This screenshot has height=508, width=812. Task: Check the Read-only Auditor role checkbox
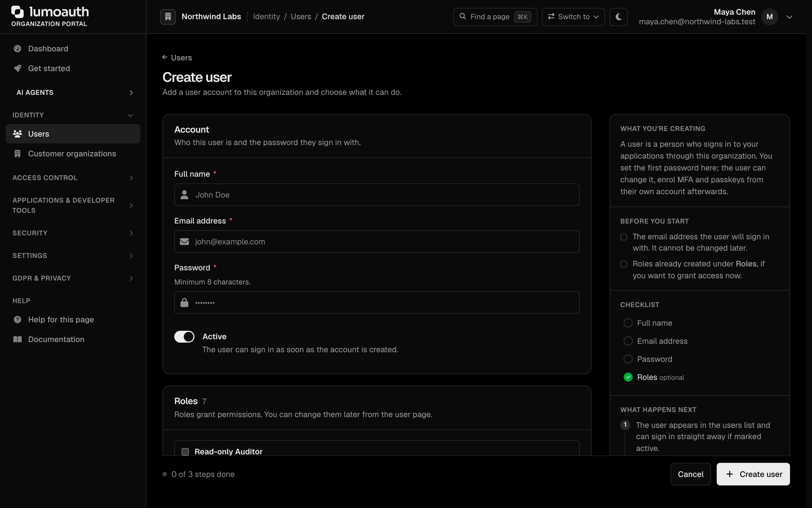(x=185, y=452)
